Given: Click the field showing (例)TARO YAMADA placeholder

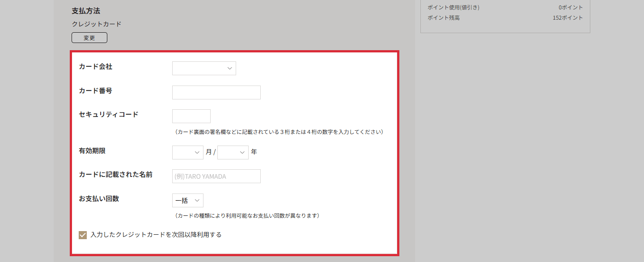Looking at the screenshot, I should click(216, 176).
